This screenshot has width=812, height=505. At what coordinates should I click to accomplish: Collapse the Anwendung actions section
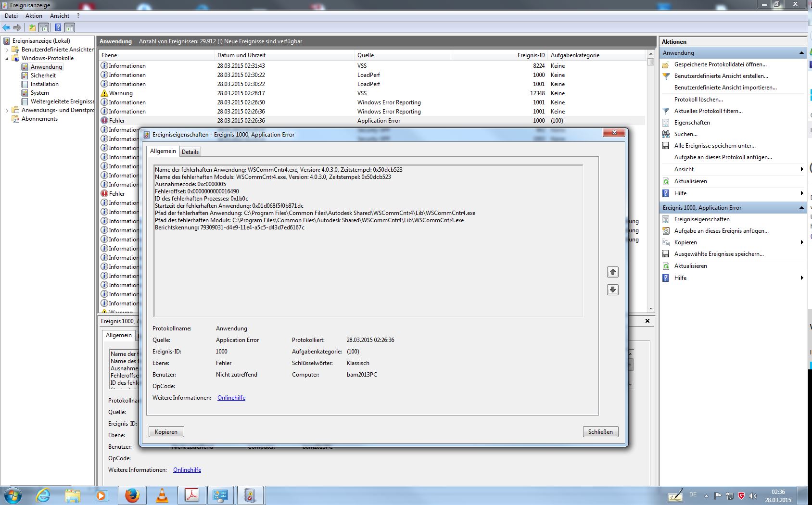tap(801, 53)
